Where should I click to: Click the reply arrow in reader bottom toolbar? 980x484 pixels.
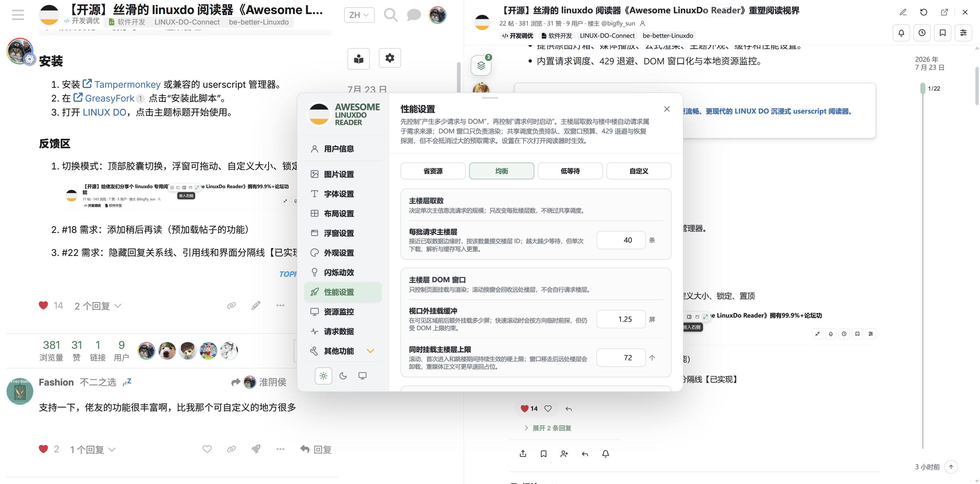pos(585,454)
